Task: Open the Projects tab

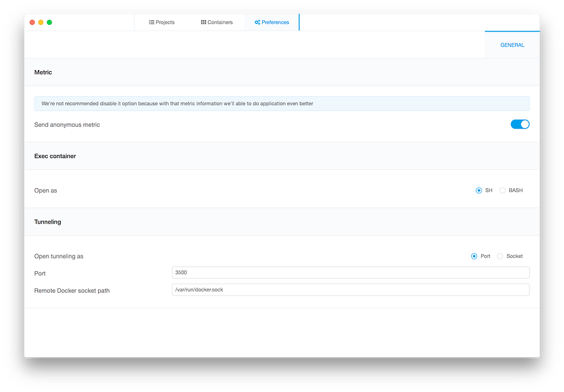Action: [x=161, y=22]
